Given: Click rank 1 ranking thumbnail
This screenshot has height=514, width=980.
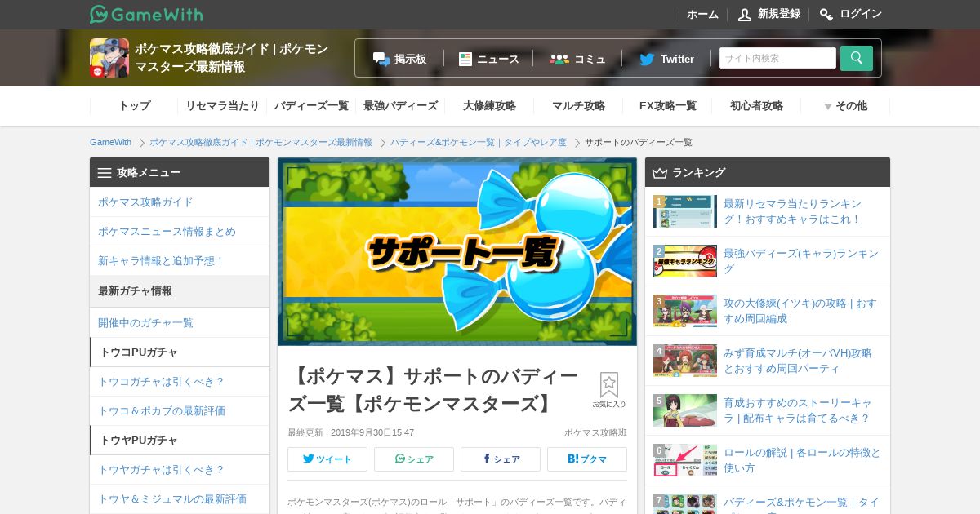Looking at the screenshot, I should click(x=685, y=211).
